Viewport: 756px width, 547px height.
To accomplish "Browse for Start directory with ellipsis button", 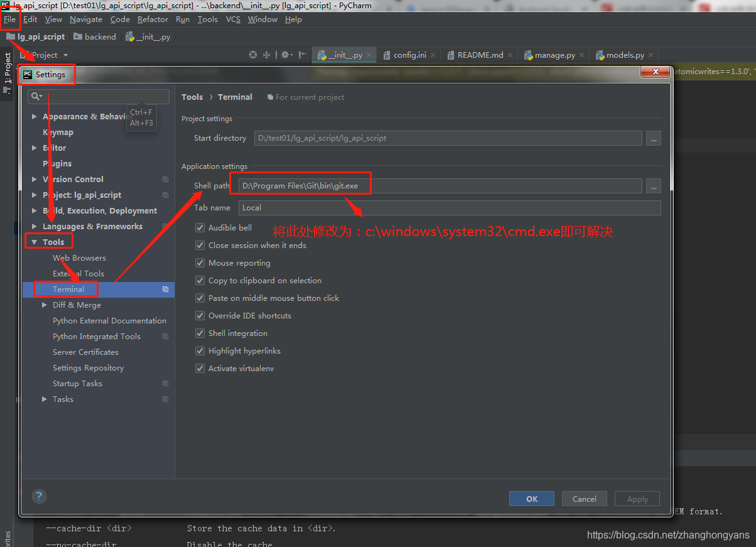I will tap(654, 138).
